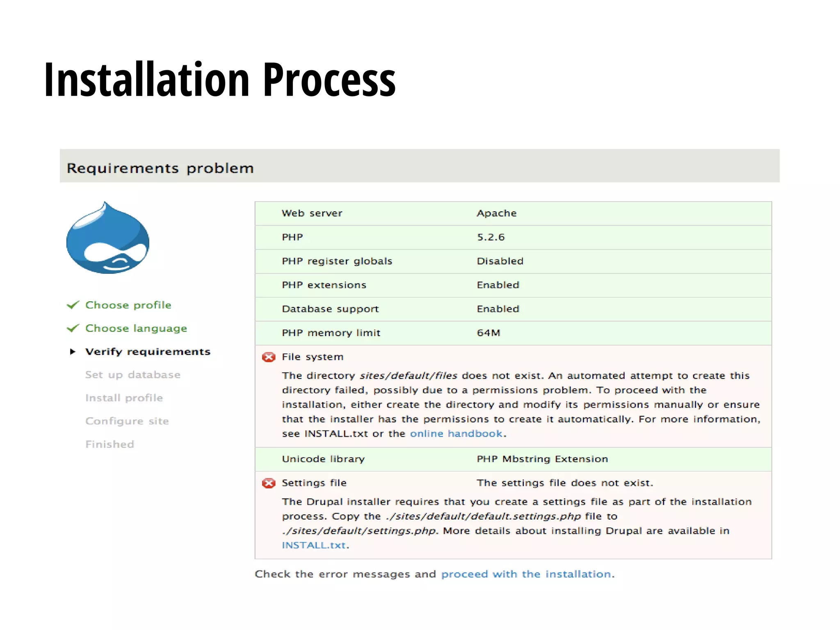Click 'The settings file does not exist.' text

(564, 483)
